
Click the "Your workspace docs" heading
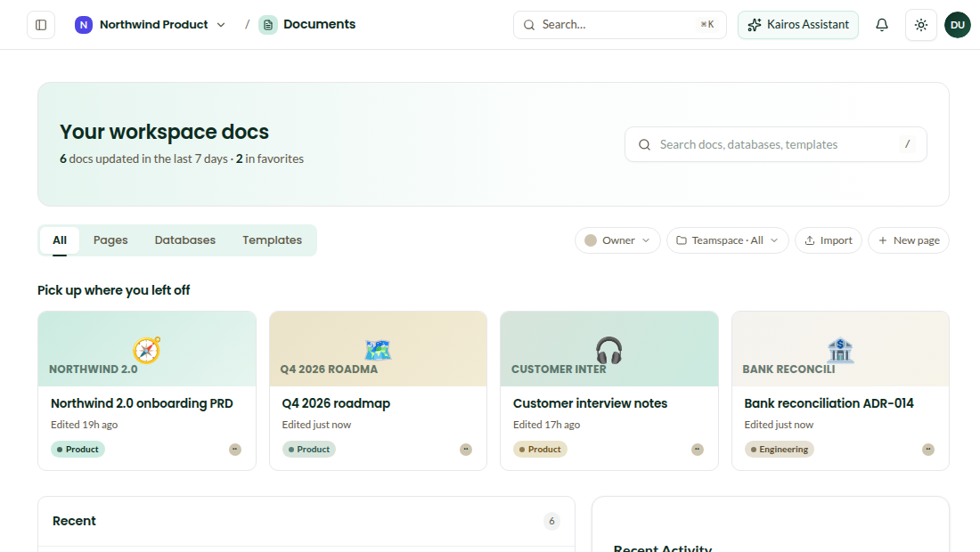pos(165,132)
